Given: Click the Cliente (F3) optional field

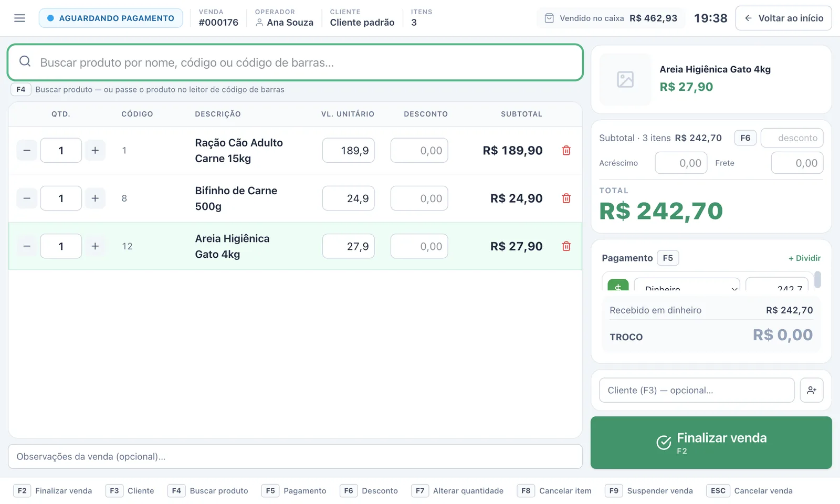Looking at the screenshot, I should [x=697, y=390].
